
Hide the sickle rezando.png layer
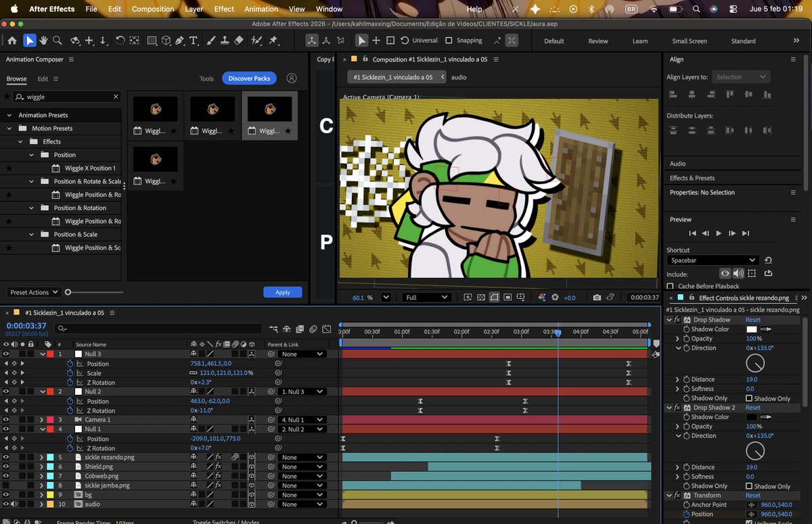6,457
